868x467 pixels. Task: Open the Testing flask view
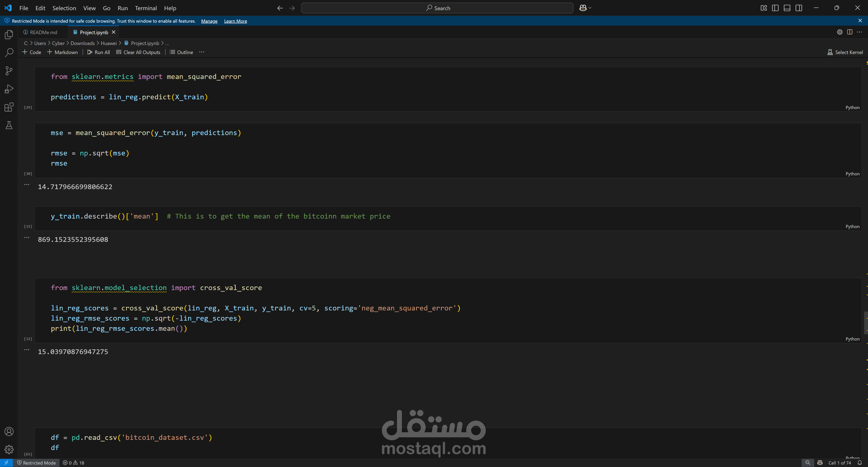[9, 125]
